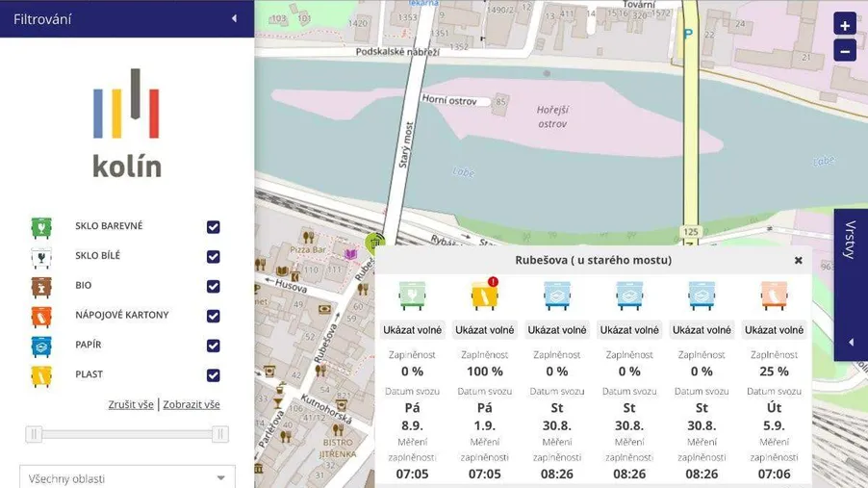Click Ukázat volné under the 25% container
Image resolution: width=868 pixels, height=488 pixels.
pyautogui.click(x=774, y=330)
